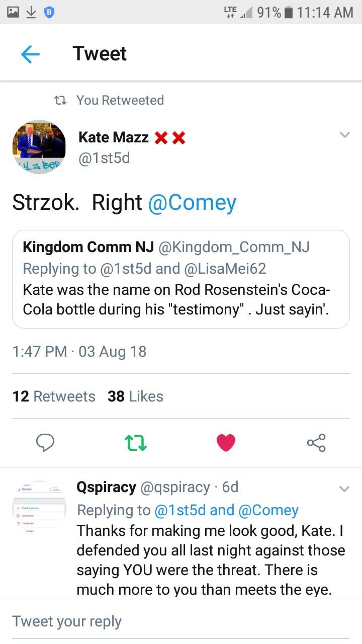Screen dimensions: 362x644
Task: Tap @1st5d and @Comey reply link
Action: (226, 510)
